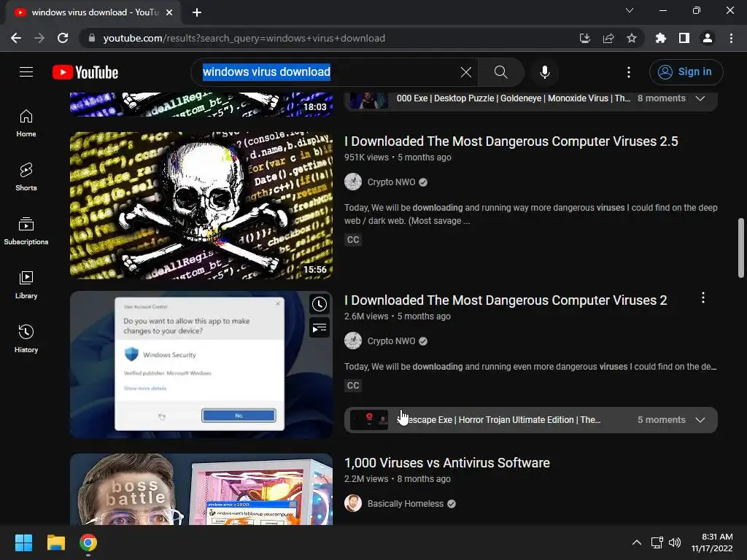Open Subscriptions in the sidebar

pos(26,231)
